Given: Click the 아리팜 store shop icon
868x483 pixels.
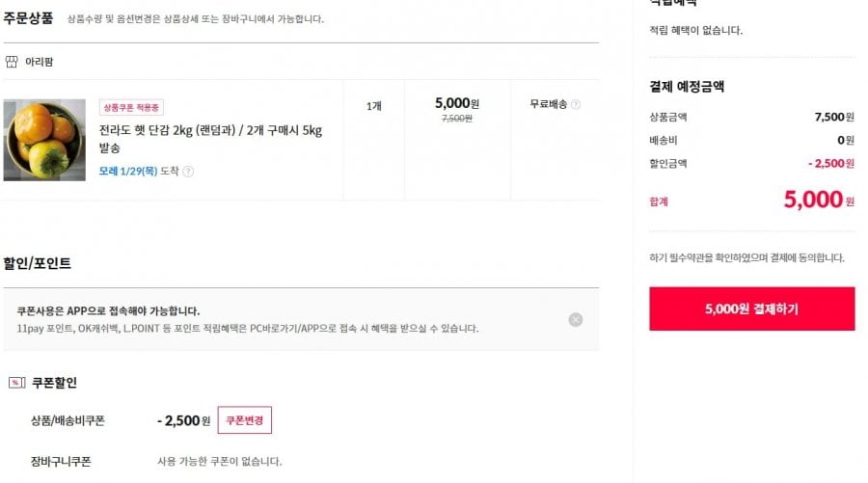Looking at the screenshot, I should click(13, 62).
